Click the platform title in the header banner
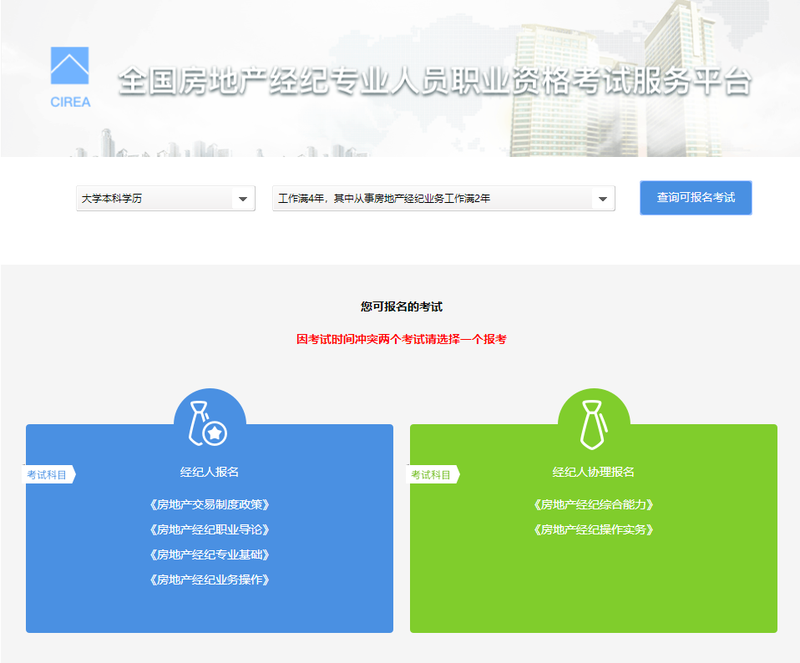This screenshot has height=663, width=800. point(434,82)
